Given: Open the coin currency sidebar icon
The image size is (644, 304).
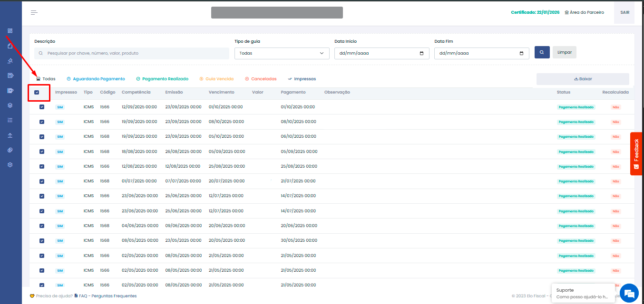Looking at the screenshot, I should 10,150.
